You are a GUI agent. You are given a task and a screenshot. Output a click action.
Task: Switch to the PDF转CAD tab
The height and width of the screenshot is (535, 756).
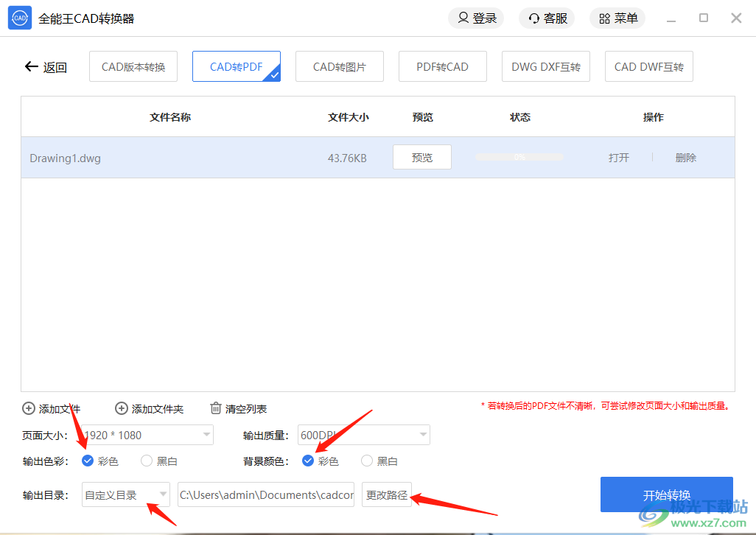[443, 66]
